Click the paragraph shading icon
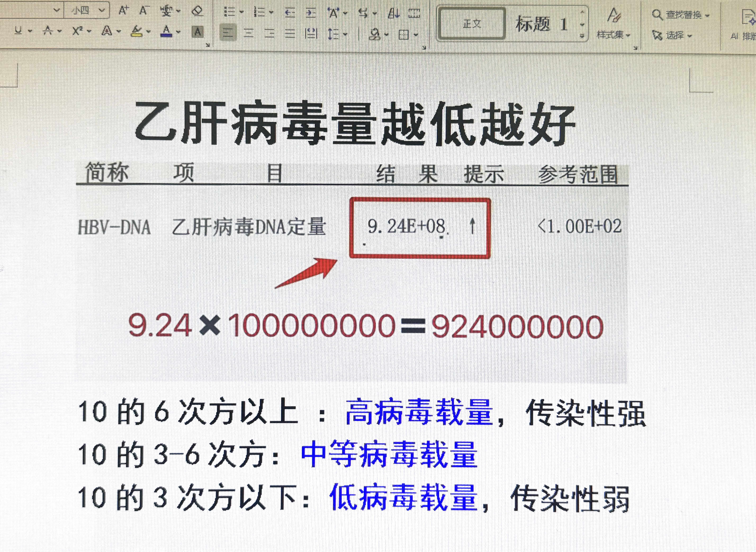 click(375, 34)
